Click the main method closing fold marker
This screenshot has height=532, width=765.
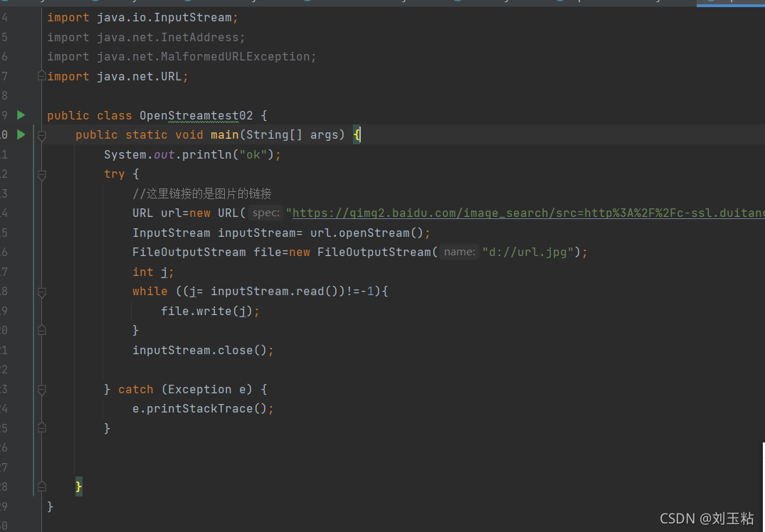[x=42, y=486]
